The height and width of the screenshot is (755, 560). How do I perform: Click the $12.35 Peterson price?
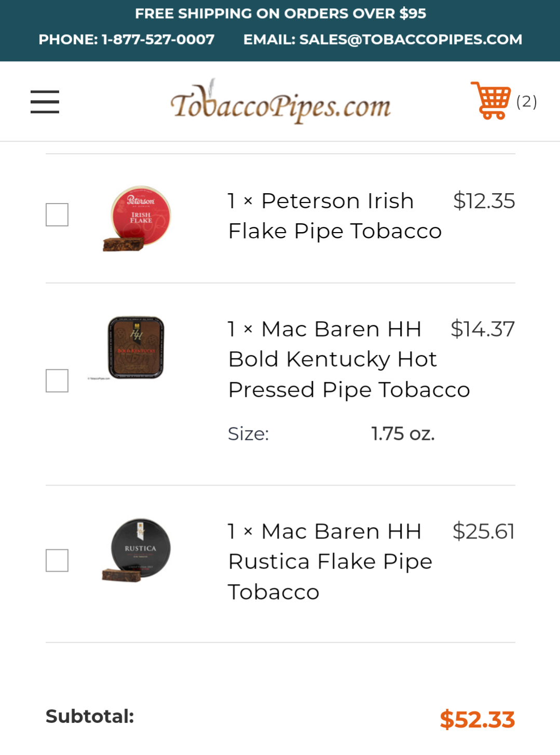click(484, 201)
